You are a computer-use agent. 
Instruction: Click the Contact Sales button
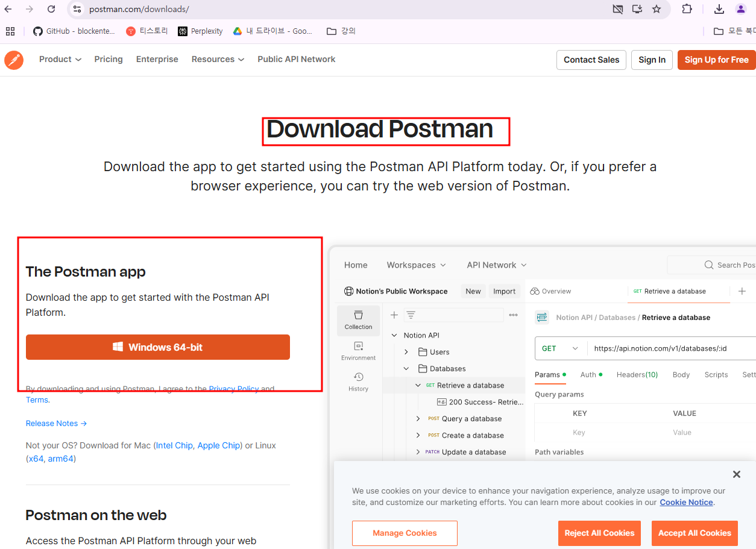(x=591, y=60)
